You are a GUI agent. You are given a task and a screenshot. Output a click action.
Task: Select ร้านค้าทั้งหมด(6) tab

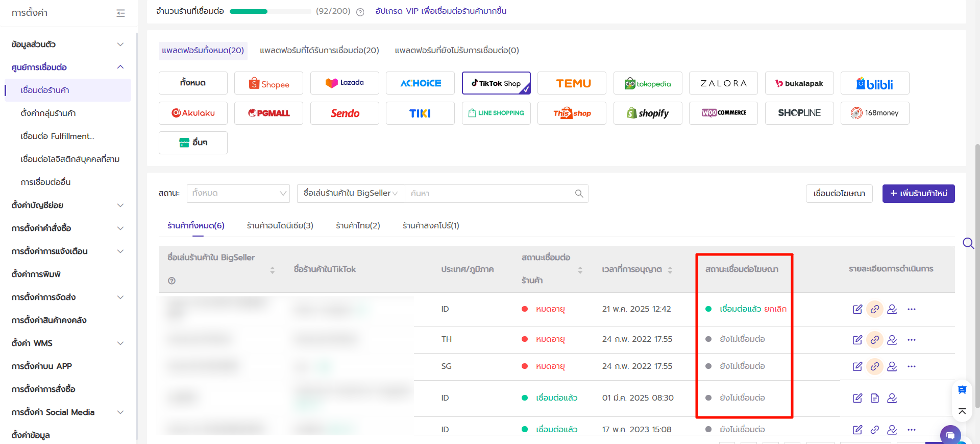point(196,226)
